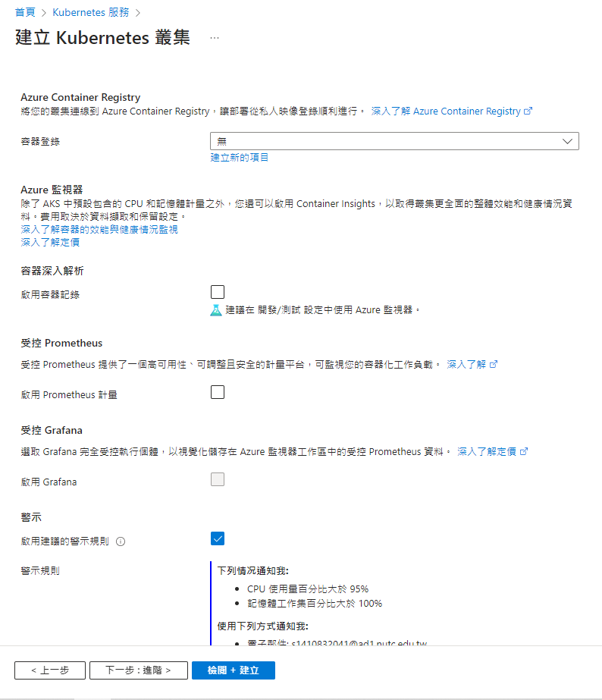This screenshot has width=602, height=700.
Task: Click info icon beside 啟用建議的警示規則
Action: click(x=121, y=541)
